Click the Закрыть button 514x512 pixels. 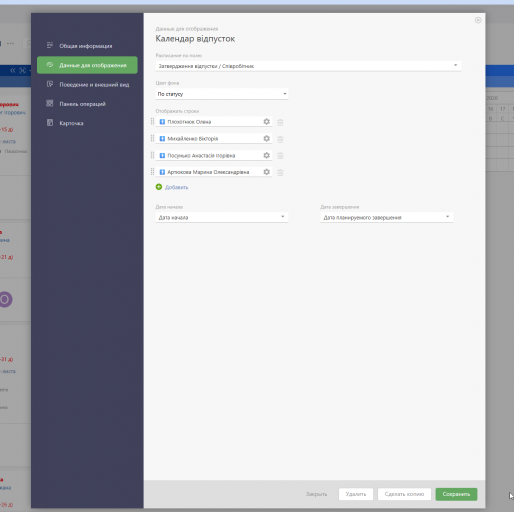coord(316,494)
